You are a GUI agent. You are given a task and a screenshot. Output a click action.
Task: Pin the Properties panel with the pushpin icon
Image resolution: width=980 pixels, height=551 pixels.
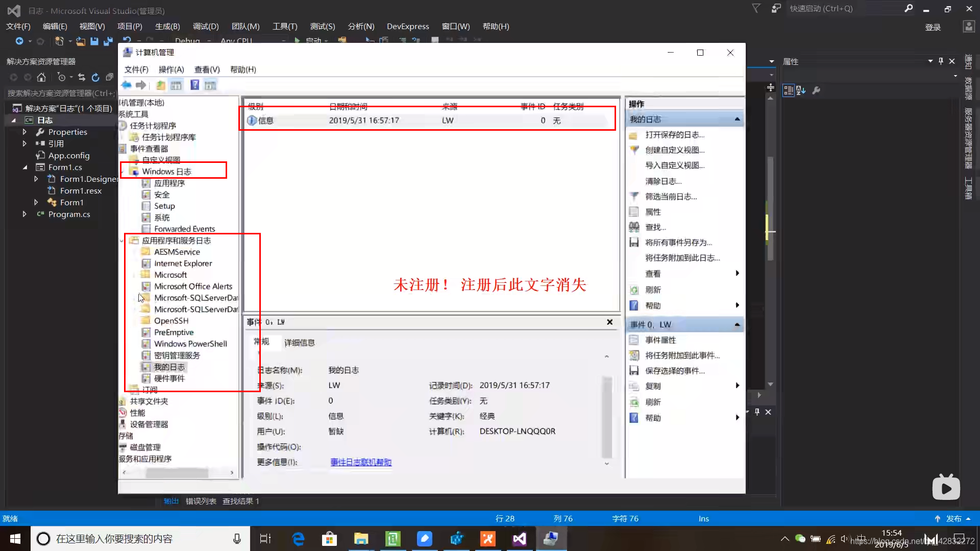(941, 61)
